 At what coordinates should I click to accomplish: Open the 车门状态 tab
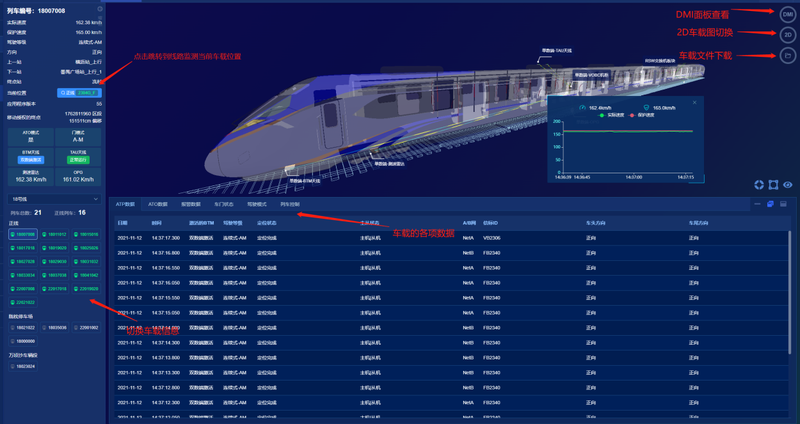coord(223,204)
